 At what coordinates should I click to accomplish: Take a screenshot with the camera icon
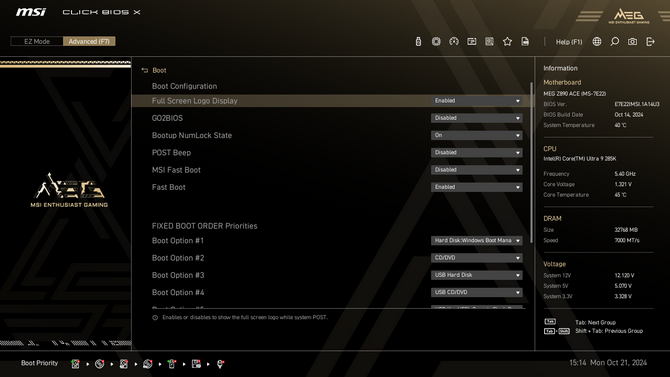click(x=632, y=41)
